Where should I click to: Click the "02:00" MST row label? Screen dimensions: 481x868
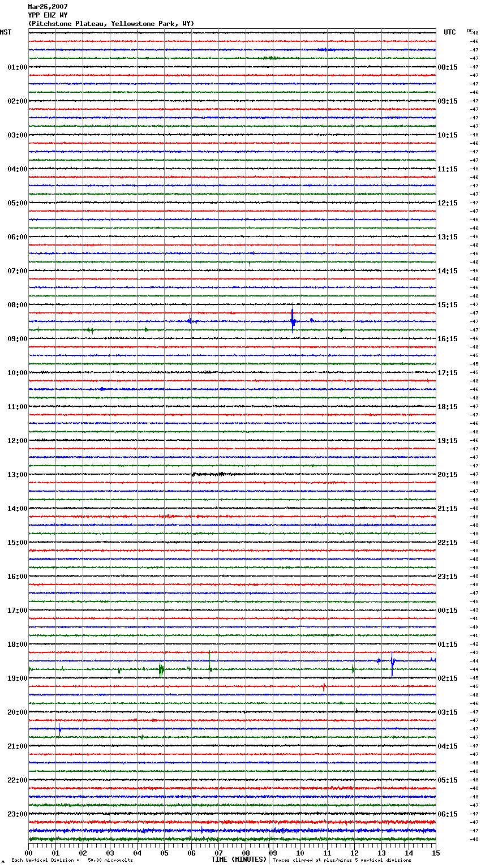click(17, 101)
